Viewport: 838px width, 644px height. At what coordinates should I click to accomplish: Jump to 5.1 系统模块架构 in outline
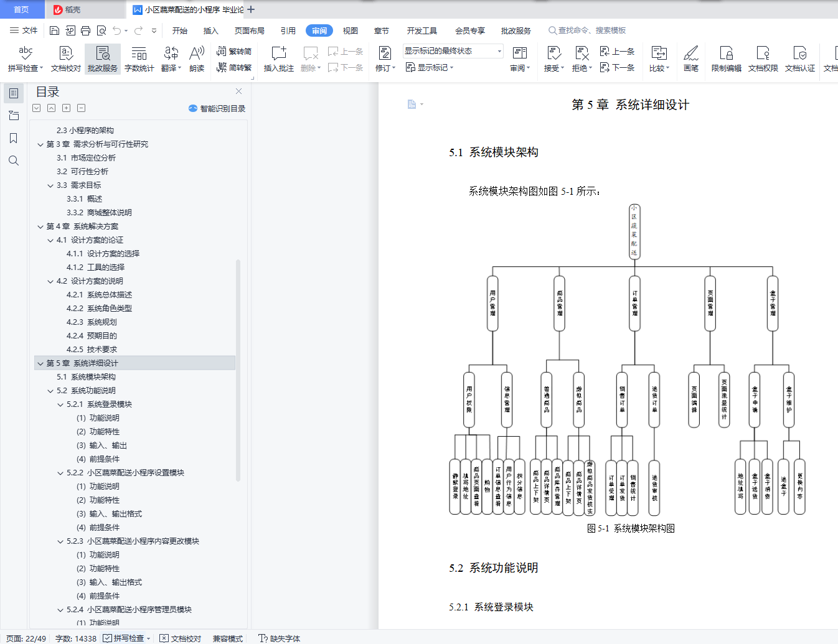point(86,377)
